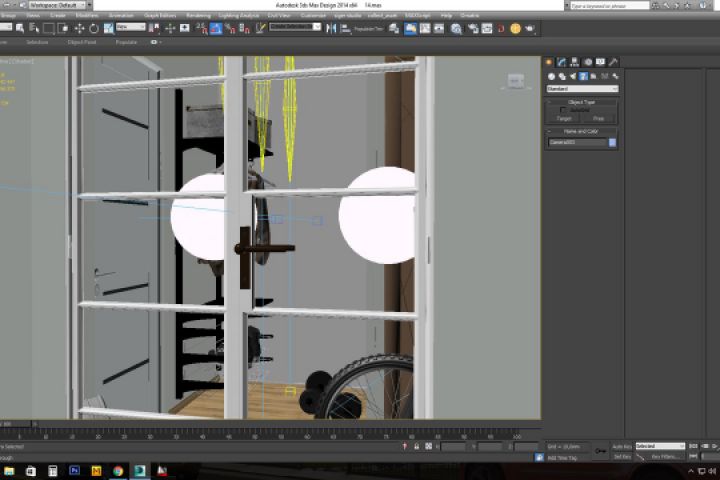Select the Geometry category icon
Viewport: 720px width, 480px height.
pyautogui.click(x=551, y=76)
